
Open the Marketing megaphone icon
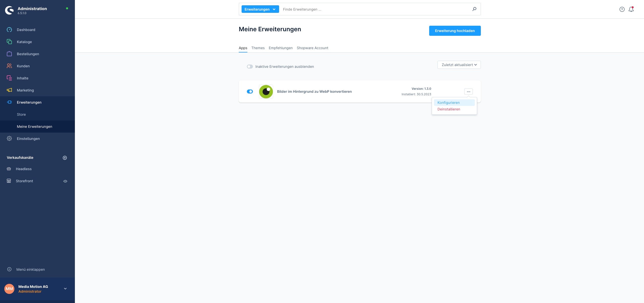click(9, 90)
